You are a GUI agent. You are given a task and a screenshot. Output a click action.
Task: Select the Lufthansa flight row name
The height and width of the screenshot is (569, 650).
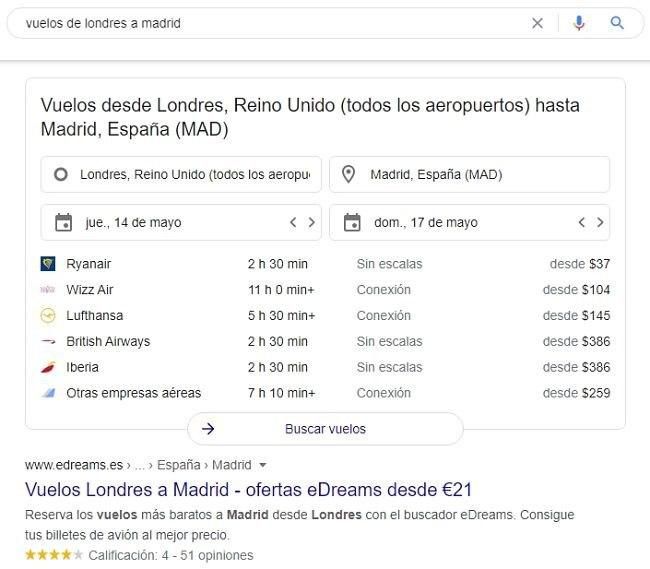95,316
